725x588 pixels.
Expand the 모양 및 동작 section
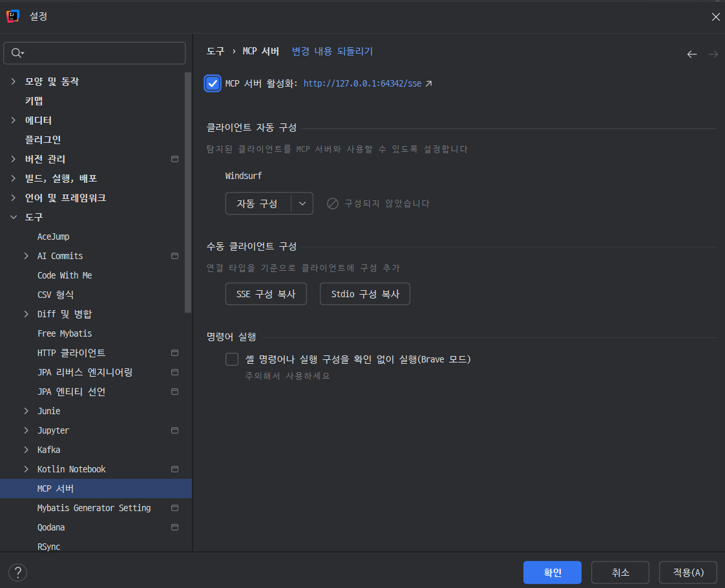coord(14,81)
